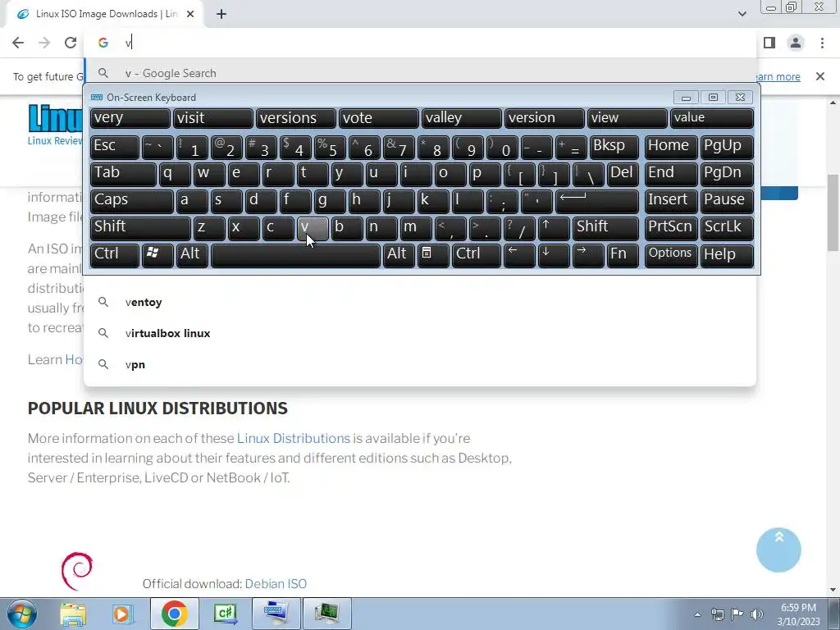
Task: Toggle the Fn key
Action: pyautogui.click(x=623, y=255)
